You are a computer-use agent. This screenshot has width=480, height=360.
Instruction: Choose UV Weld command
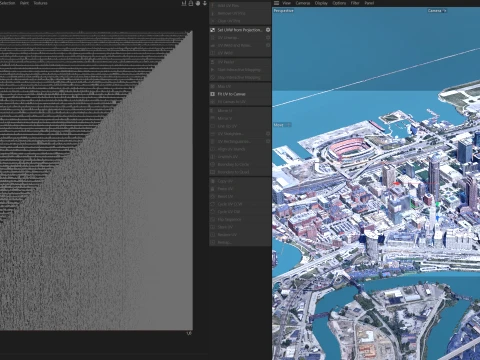click(x=240, y=53)
